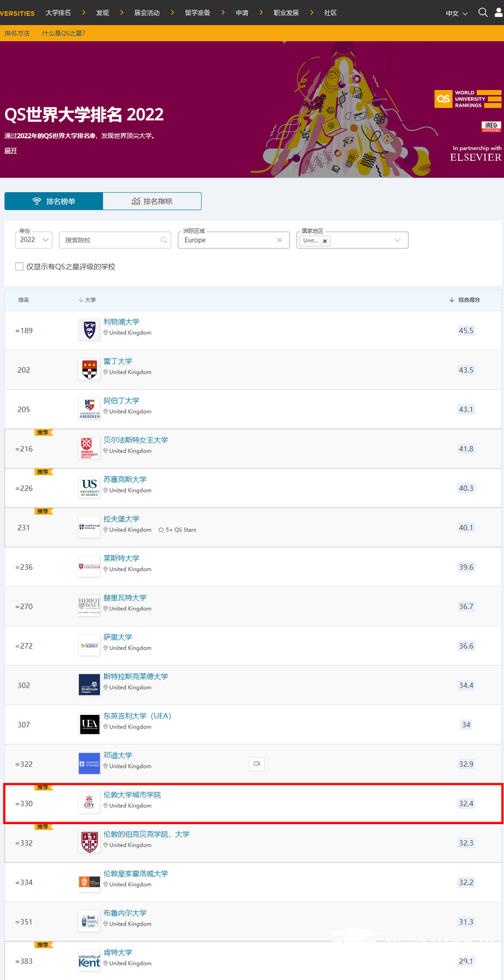Click the University of Liverpool logo
This screenshot has height=980, width=504.
pyautogui.click(x=89, y=330)
